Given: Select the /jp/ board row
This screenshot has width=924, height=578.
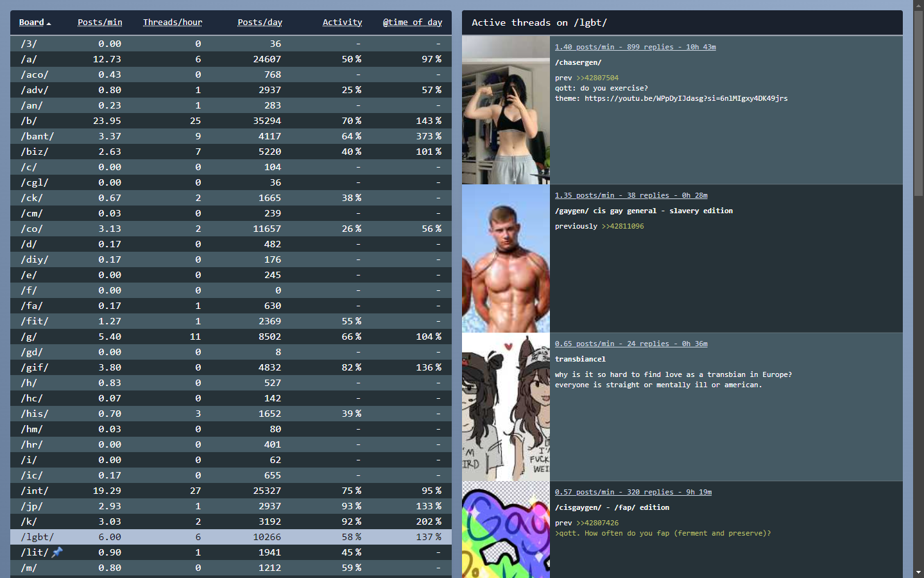Looking at the screenshot, I should [x=231, y=506].
